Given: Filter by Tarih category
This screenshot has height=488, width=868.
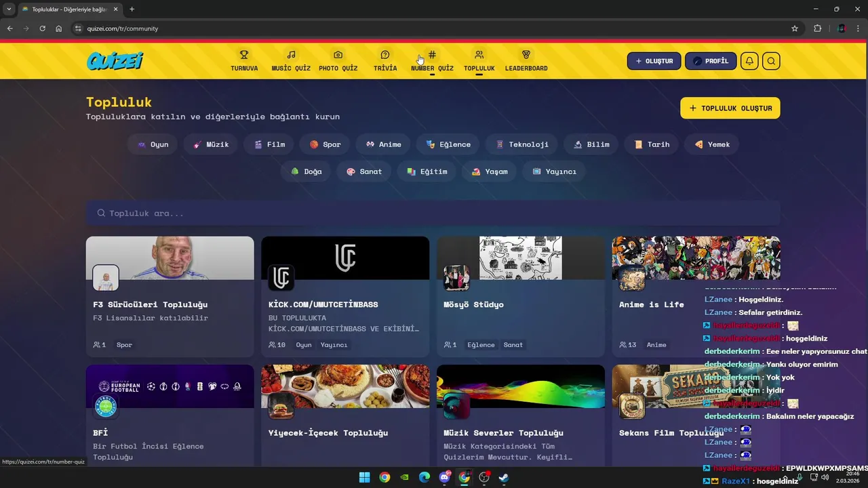Looking at the screenshot, I should [x=652, y=144].
